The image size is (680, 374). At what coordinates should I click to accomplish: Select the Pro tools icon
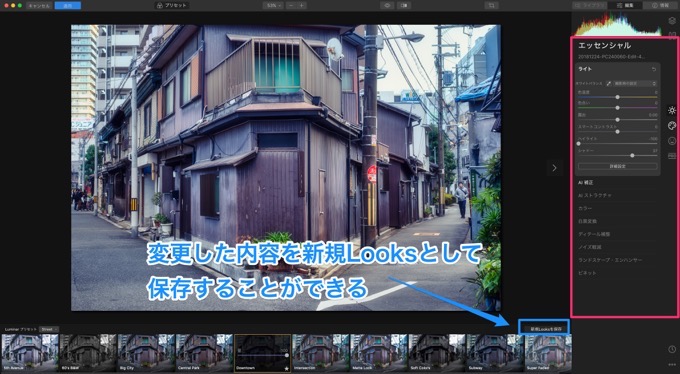tap(672, 155)
